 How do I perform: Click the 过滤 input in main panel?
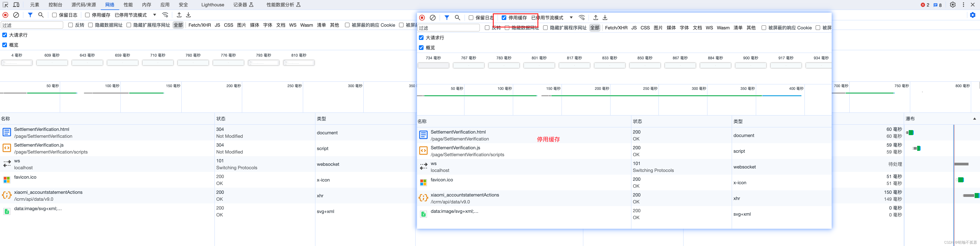(x=32, y=25)
